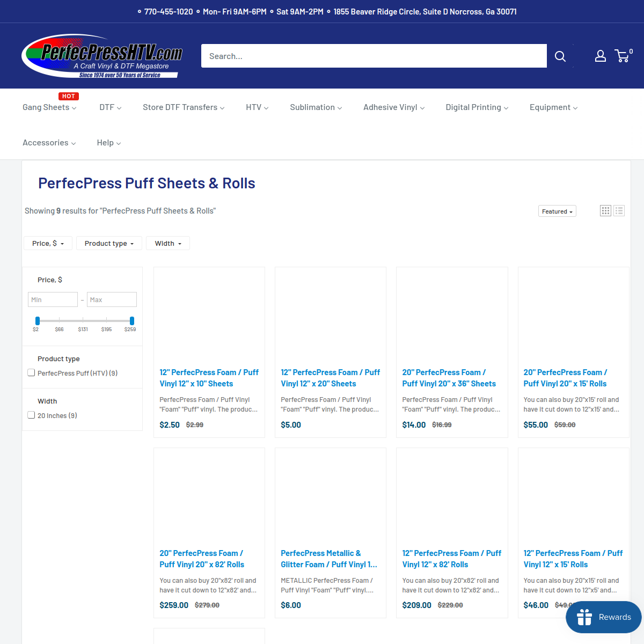
Task: Focus the Max price input field
Action: [112, 299]
